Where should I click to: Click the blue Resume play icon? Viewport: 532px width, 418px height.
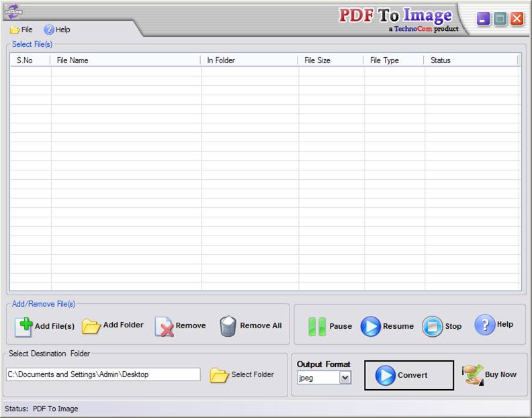[x=371, y=326]
